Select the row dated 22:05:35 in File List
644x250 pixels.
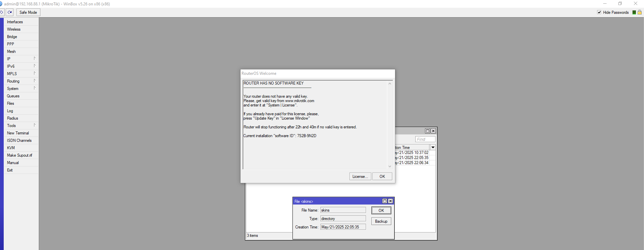tap(415, 158)
